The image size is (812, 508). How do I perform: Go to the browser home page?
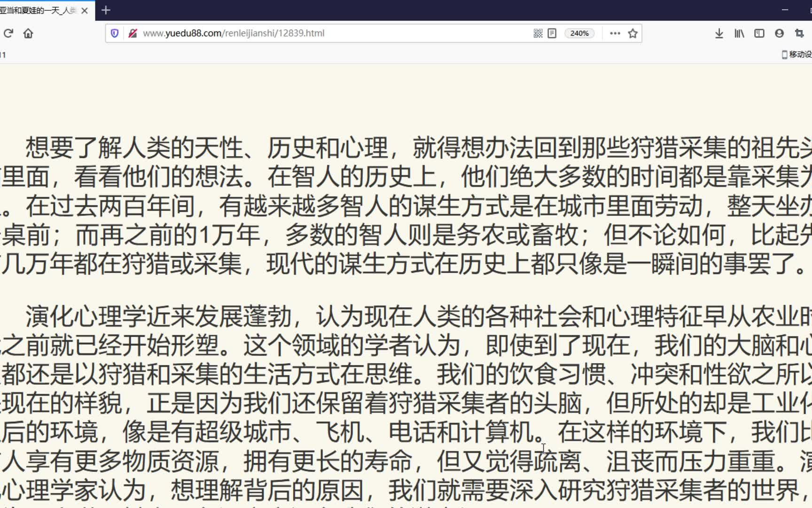pos(28,33)
